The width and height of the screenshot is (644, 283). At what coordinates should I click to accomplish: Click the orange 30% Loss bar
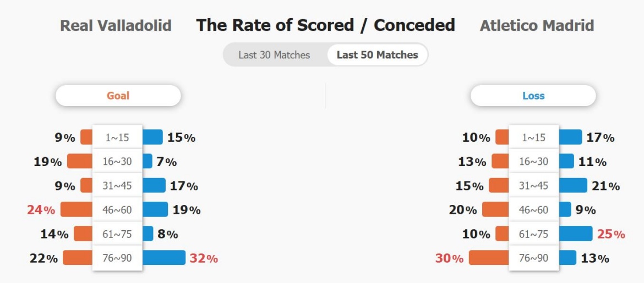click(x=489, y=258)
